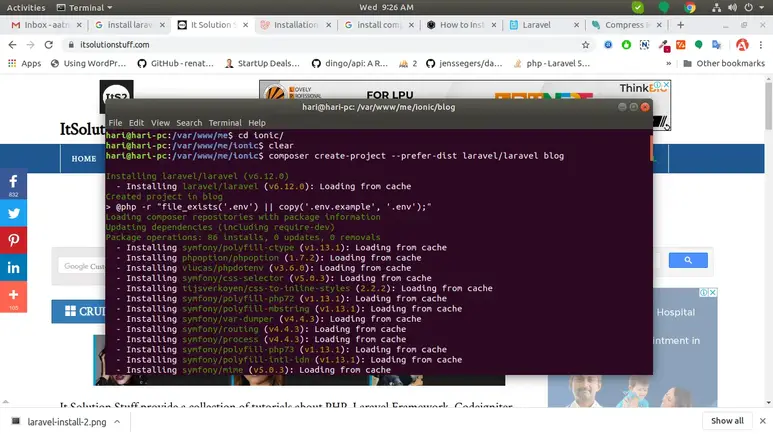Image resolution: width=773 pixels, height=435 pixels.
Task: Click the clock Wed 9:26 AM
Action: [x=386, y=7]
